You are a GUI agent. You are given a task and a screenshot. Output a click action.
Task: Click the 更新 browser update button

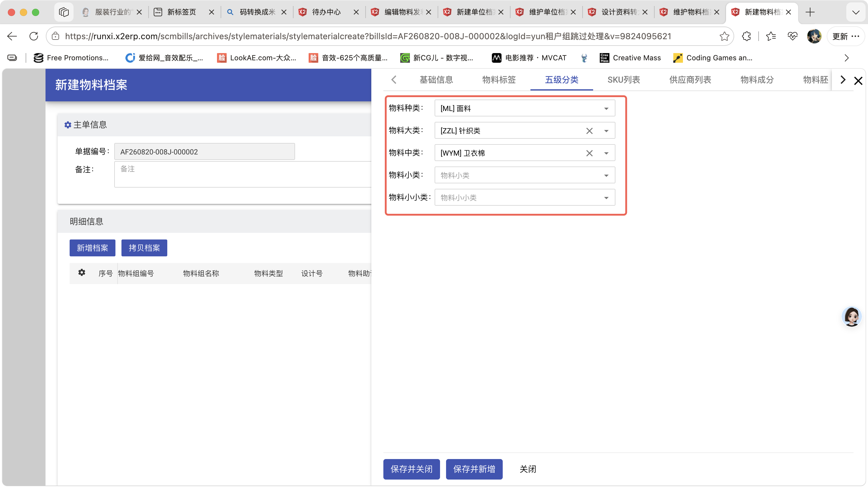coord(845,36)
